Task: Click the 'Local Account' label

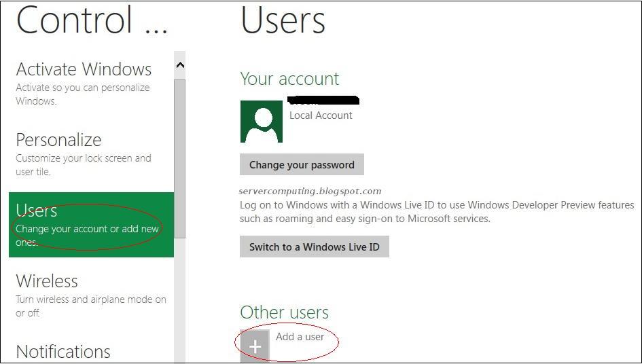Action: pyautogui.click(x=321, y=115)
